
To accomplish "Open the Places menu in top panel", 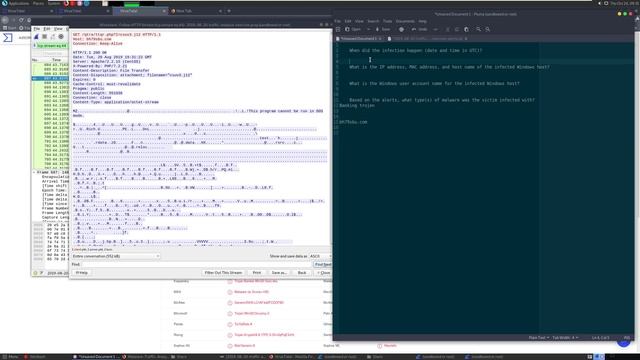I will [38, 3].
